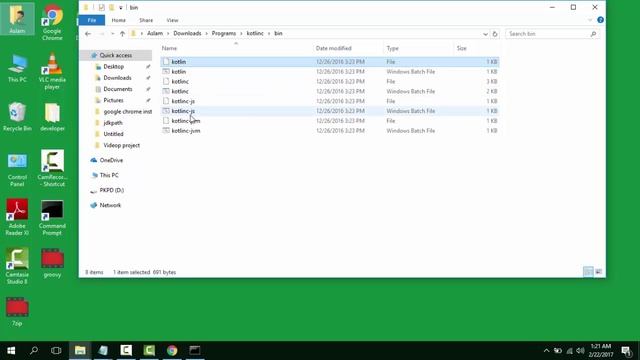
Task: Open Explorer help icon
Action: (x=600, y=20)
